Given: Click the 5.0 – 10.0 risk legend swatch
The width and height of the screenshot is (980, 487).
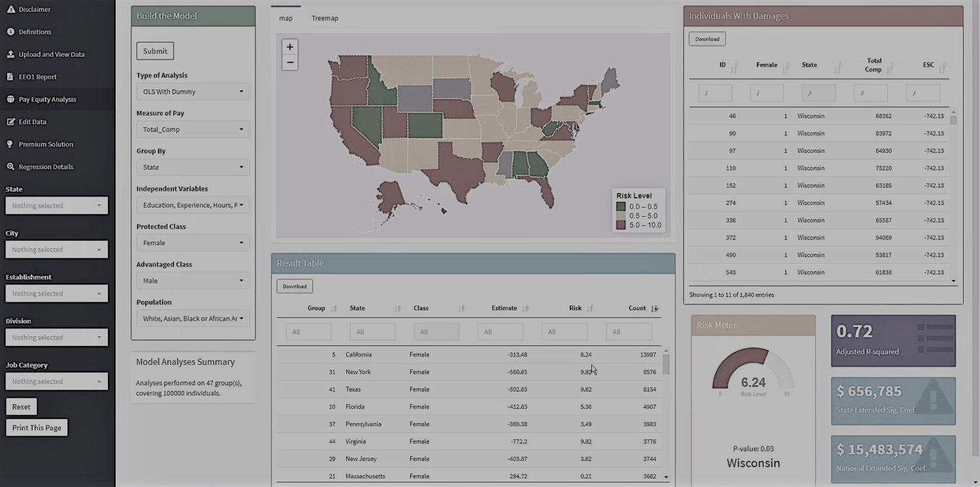Looking at the screenshot, I should (x=621, y=225).
